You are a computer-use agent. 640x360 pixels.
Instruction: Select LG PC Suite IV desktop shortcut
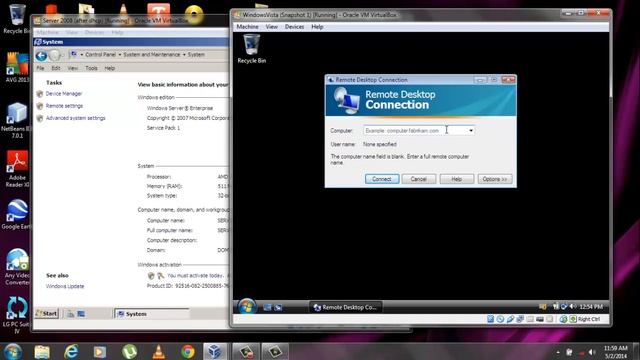[x=16, y=315]
